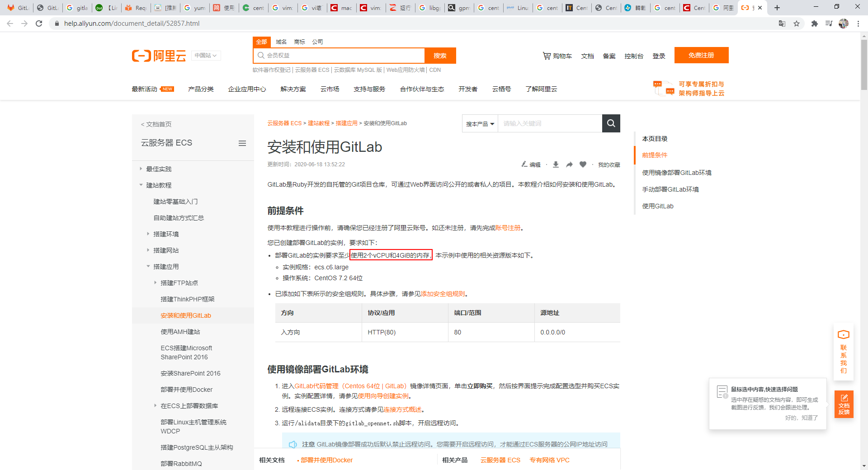The width and height of the screenshot is (868, 470).
Task: Open 解决方案 nav menu
Action: pos(293,89)
